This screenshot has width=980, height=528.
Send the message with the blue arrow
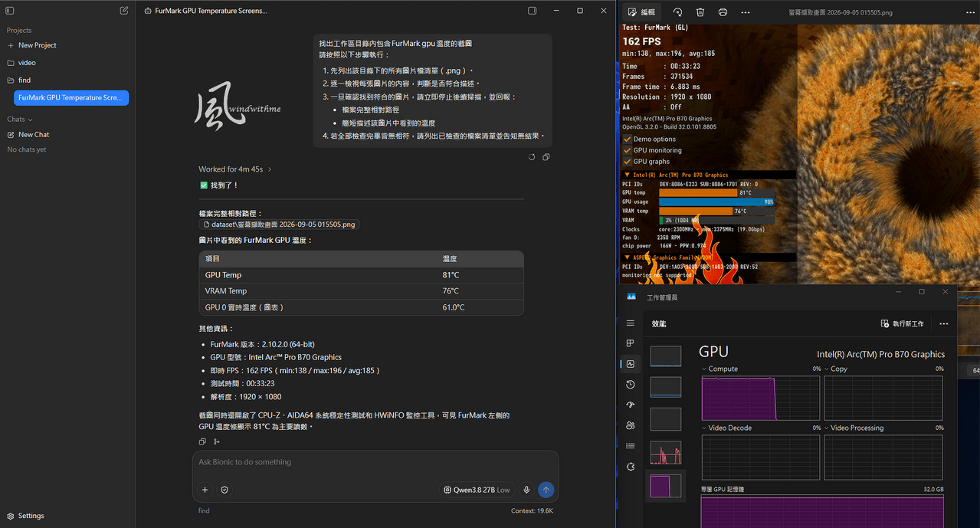(x=546, y=490)
